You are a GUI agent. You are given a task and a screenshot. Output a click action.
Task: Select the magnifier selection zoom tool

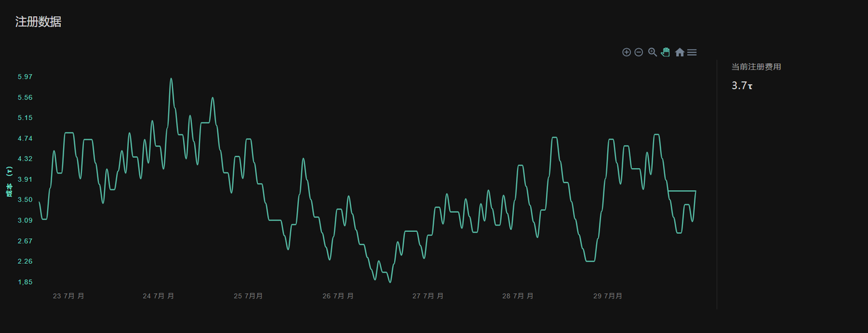652,52
